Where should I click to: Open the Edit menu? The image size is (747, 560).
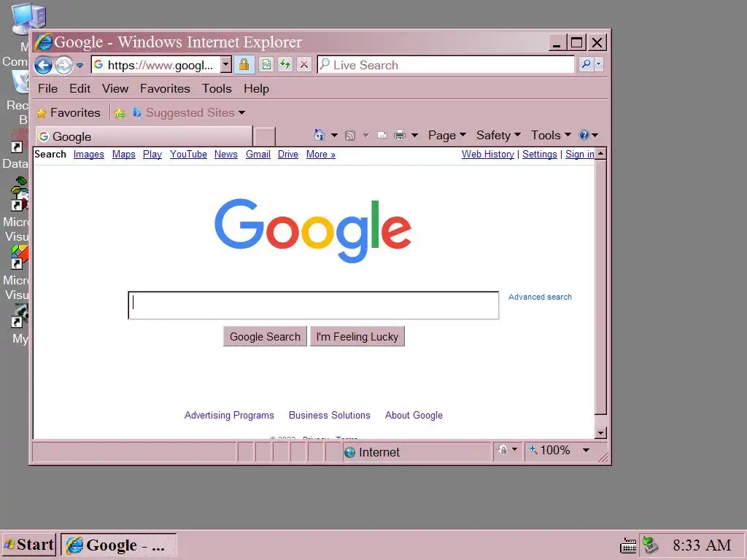point(80,88)
